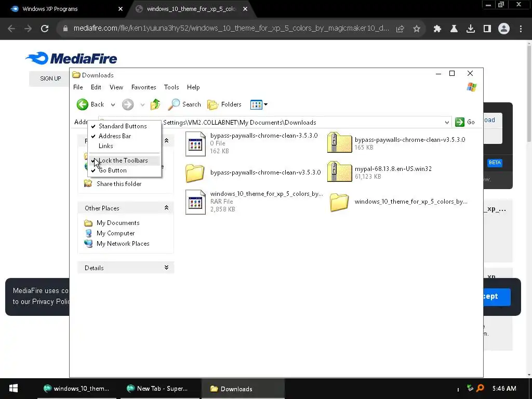The width and height of the screenshot is (532, 399).
Task: Select bypass-paywalls-chrome-clean-v3.5.3.0 zip icon, 165 KB
Action: 339,142
